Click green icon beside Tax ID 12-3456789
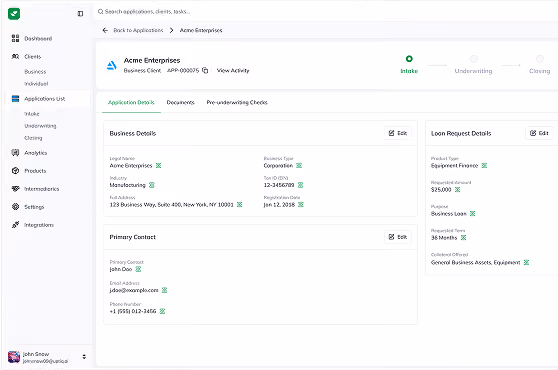This screenshot has width=558, height=370. tap(300, 185)
